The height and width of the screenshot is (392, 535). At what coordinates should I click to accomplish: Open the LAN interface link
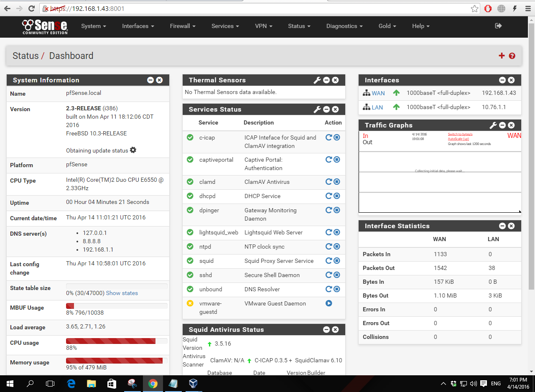[377, 107]
